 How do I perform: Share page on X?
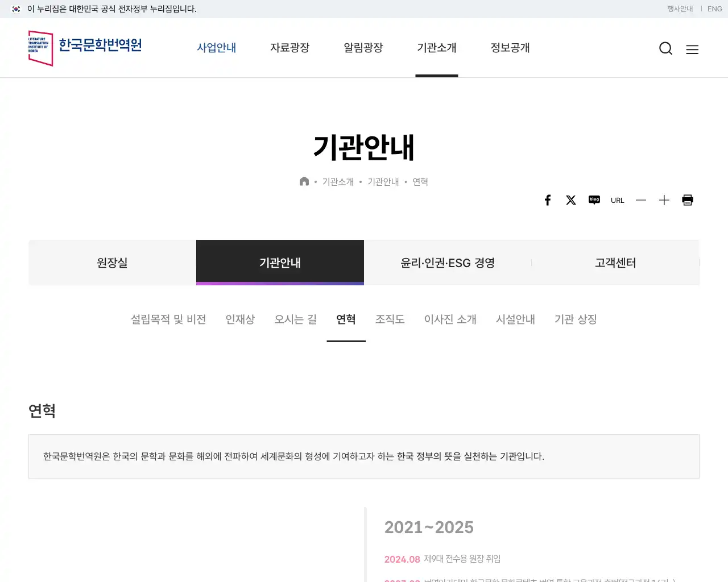571,200
